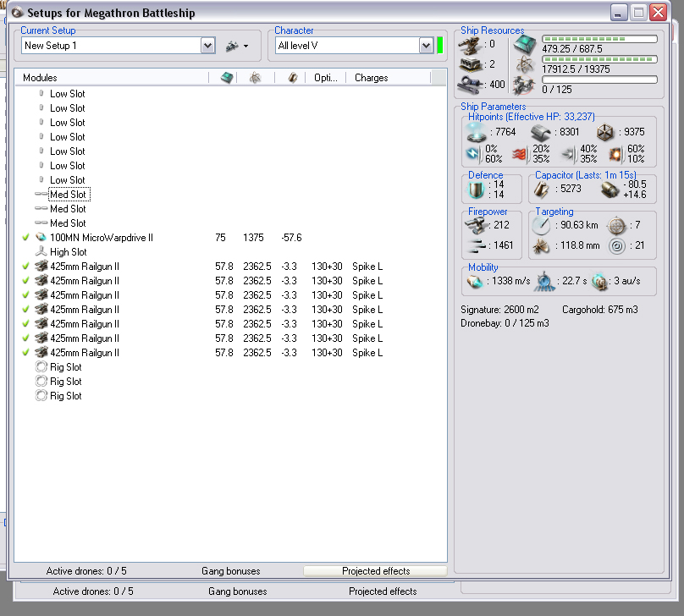Screen dimensions: 684x616
Task: Click the Charges column header
Action: tap(372, 78)
